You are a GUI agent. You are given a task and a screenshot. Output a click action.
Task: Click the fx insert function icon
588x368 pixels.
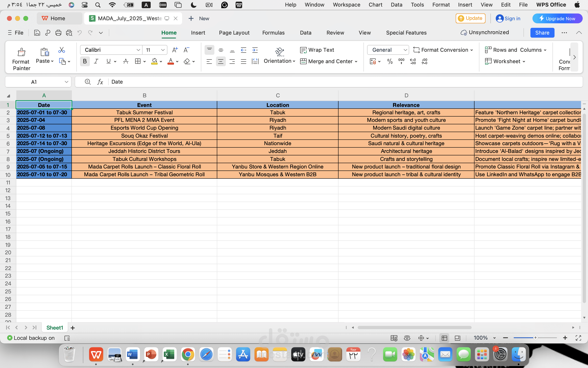[100, 82]
